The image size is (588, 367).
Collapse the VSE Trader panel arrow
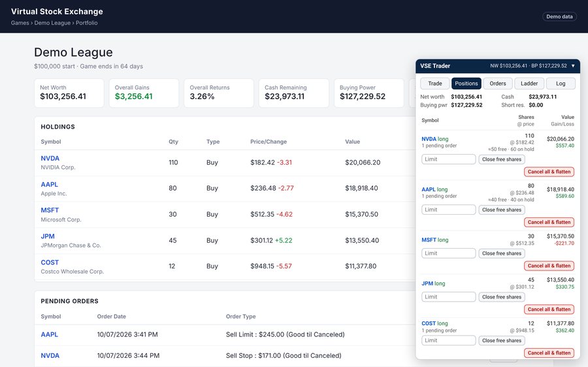(x=573, y=66)
